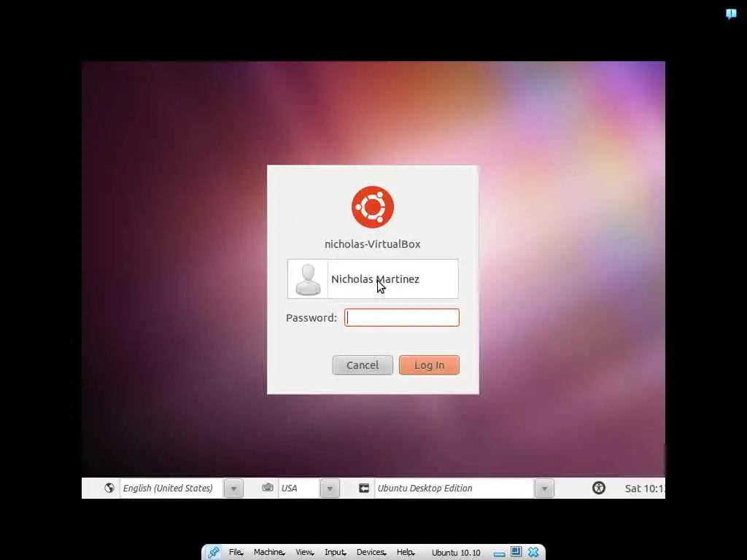Expand language dropdown arrow
The height and width of the screenshot is (560, 747).
pyautogui.click(x=233, y=489)
